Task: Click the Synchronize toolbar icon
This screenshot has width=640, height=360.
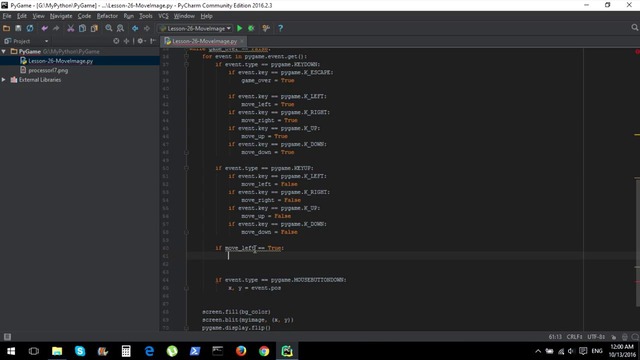Action: point(30,28)
